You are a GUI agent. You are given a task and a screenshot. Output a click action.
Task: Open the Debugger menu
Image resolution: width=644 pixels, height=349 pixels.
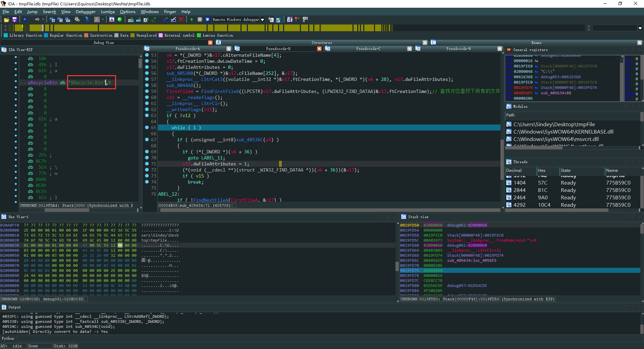86,12
